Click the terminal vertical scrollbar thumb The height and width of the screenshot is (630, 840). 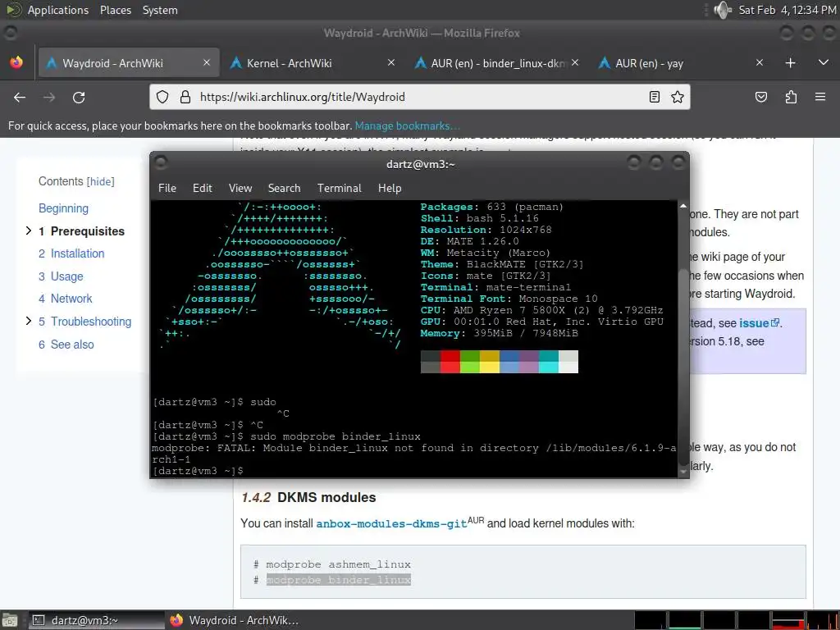(x=683, y=367)
